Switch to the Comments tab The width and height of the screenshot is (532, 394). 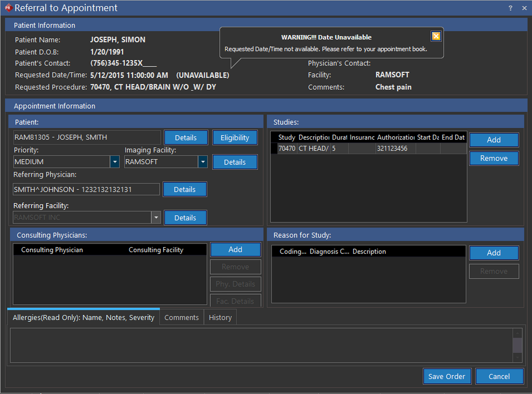click(x=181, y=317)
